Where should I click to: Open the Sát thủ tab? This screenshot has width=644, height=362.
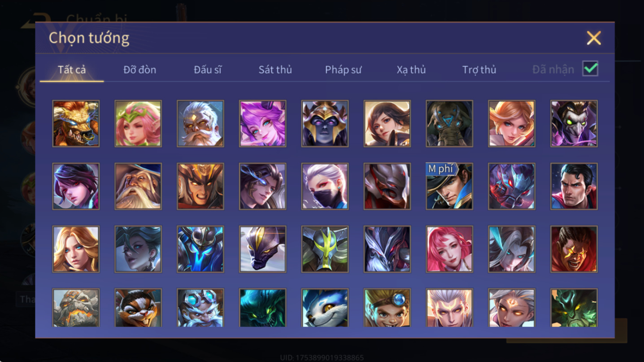pos(275,70)
